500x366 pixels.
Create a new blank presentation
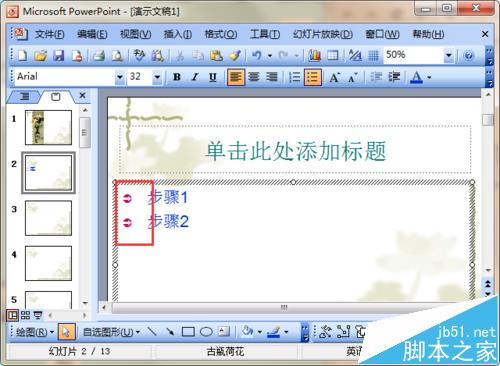(x=22, y=55)
